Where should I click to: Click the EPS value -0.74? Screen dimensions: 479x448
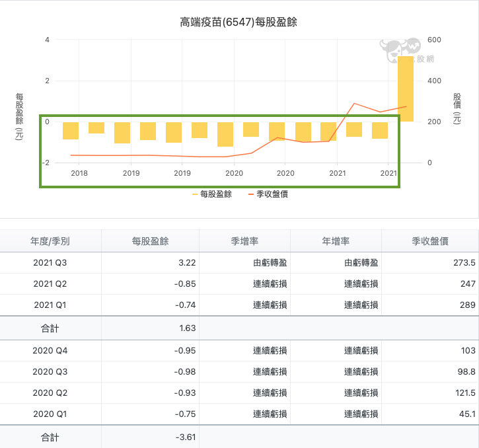click(185, 305)
